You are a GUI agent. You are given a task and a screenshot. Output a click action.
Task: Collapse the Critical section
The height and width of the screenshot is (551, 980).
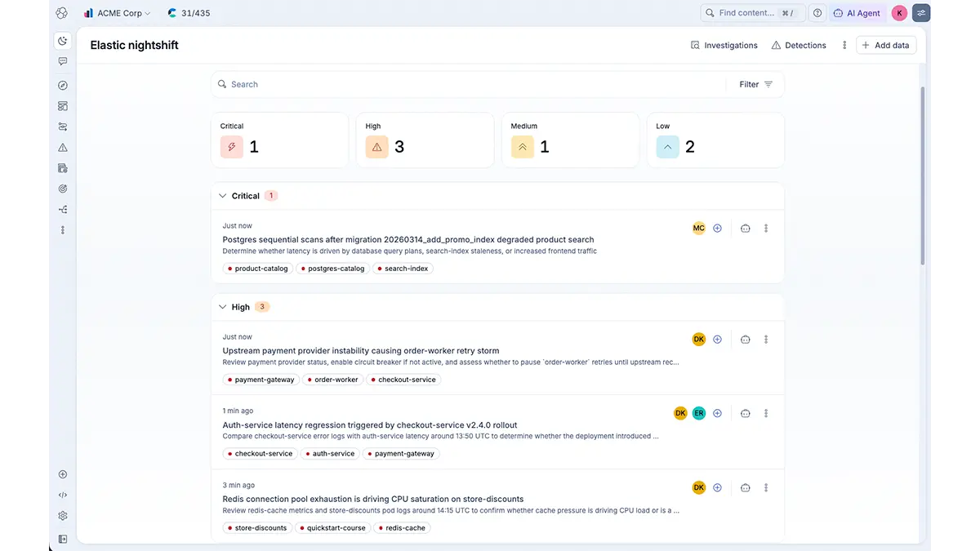[222, 196]
